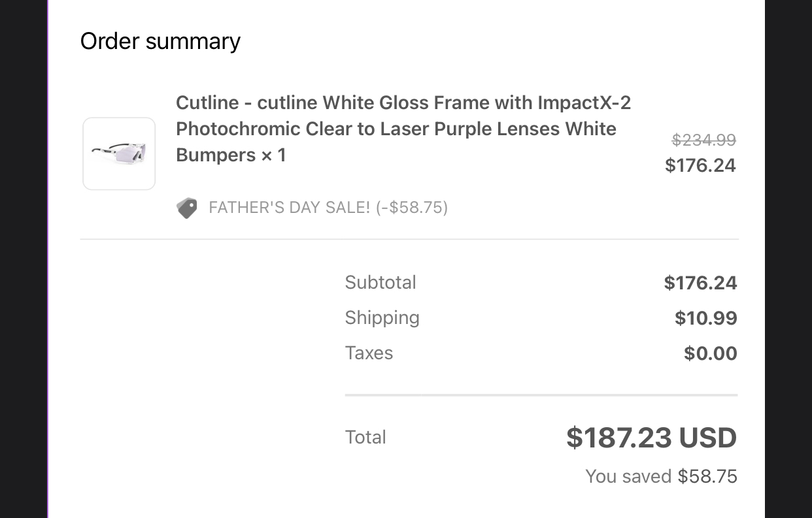The width and height of the screenshot is (812, 518).
Task: Click the Total label
Action: click(x=365, y=437)
